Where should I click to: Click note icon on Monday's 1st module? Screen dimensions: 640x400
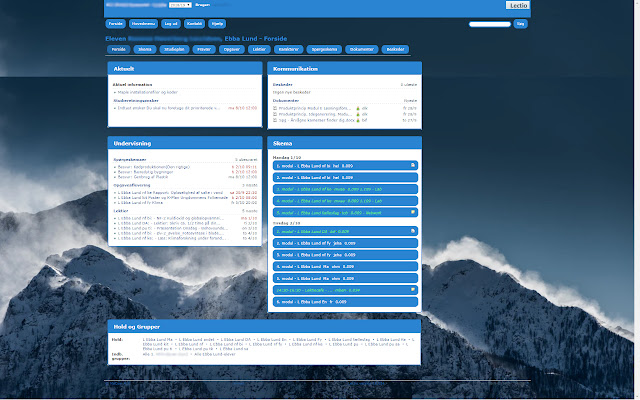(412, 164)
